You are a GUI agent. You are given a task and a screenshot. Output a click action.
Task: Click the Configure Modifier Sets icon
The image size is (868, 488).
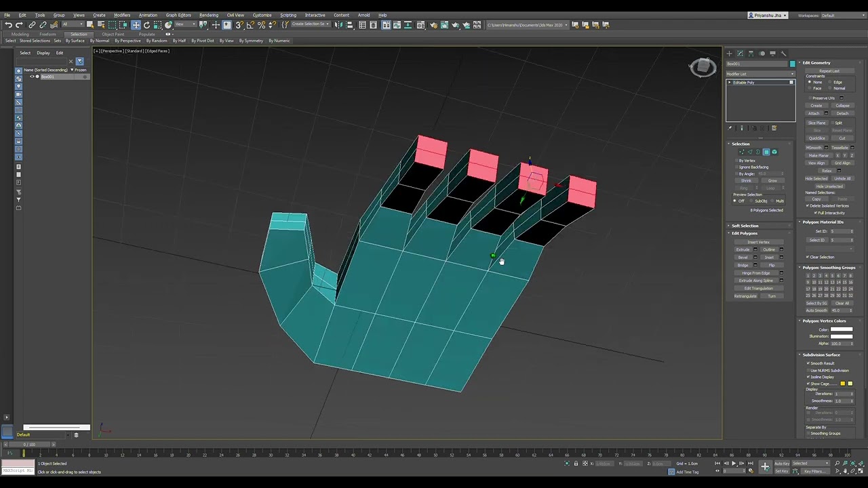[x=774, y=128]
